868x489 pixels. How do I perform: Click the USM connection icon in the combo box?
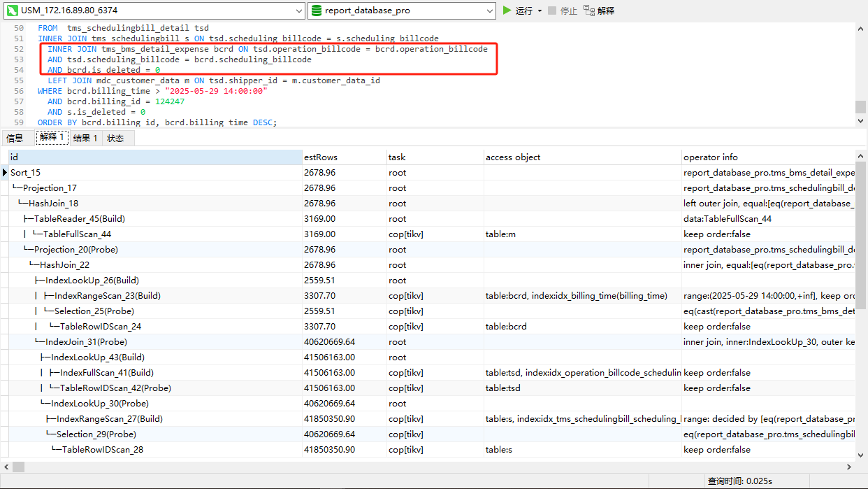pos(12,10)
